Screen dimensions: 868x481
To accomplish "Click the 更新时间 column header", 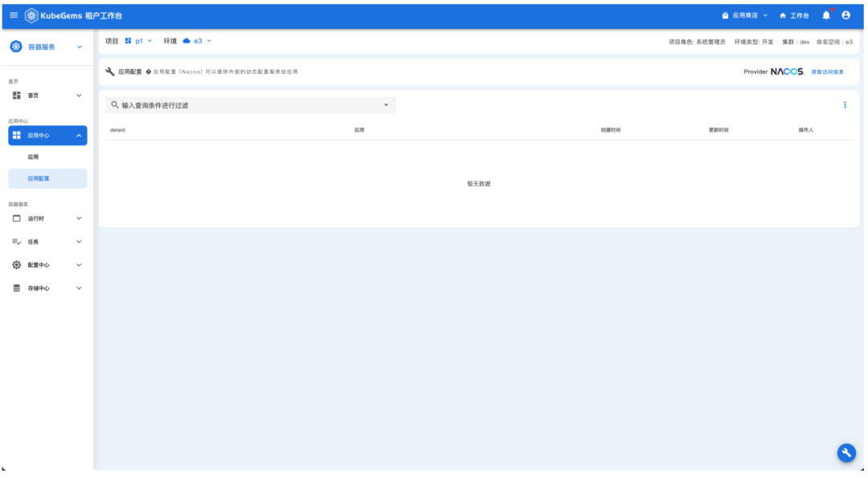I will tap(719, 130).
